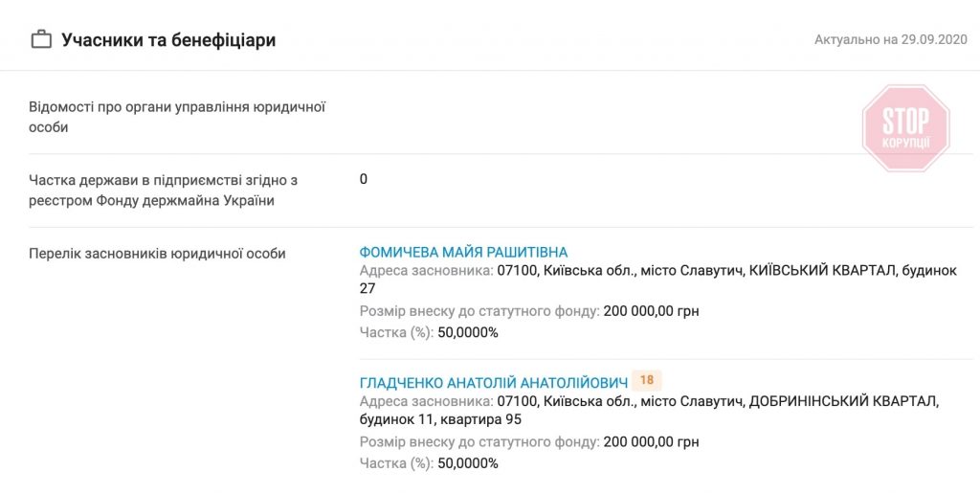Click the Актуально на 29.09.2020 date label
The width and height of the screenshot is (980, 494).
(890, 39)
